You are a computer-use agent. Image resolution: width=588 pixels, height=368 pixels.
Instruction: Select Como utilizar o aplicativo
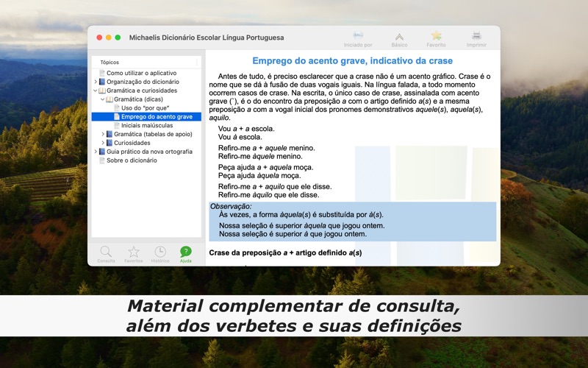pos(141,73)
